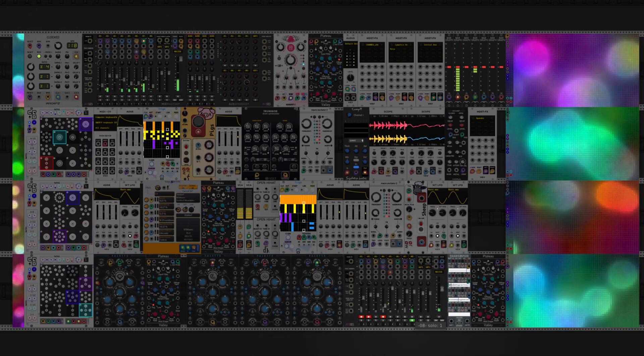The height and width of the screenshot is (356, 644).
Task: Click the top Plateau module title
Action: pos(325,36)
